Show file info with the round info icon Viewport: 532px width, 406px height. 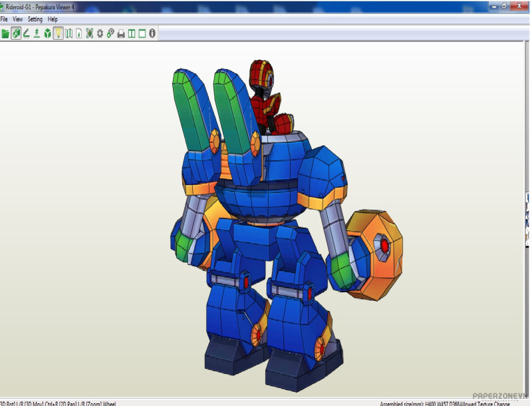(152, 33)
